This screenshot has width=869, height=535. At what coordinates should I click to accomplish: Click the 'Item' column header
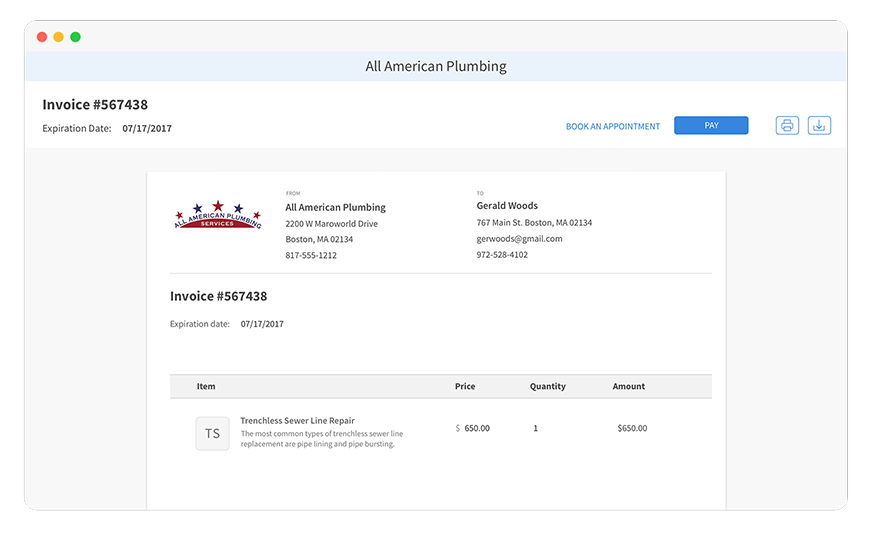206,386
